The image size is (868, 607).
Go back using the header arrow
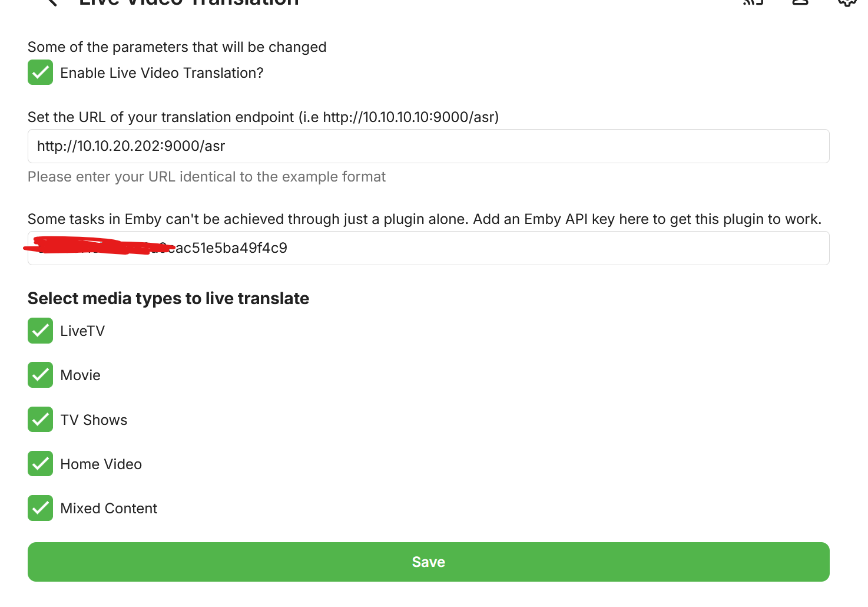pyautogui.click(x=51, y=2)
